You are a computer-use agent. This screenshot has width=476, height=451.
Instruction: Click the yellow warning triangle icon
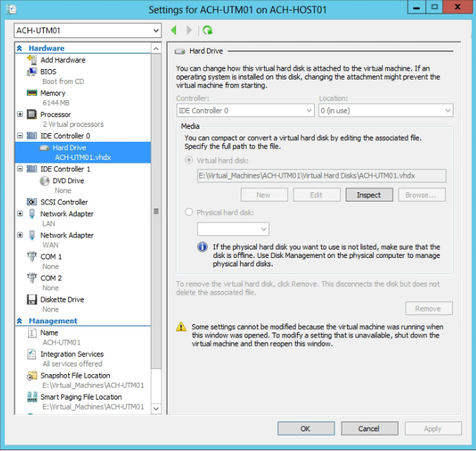(x=181, y=327)
